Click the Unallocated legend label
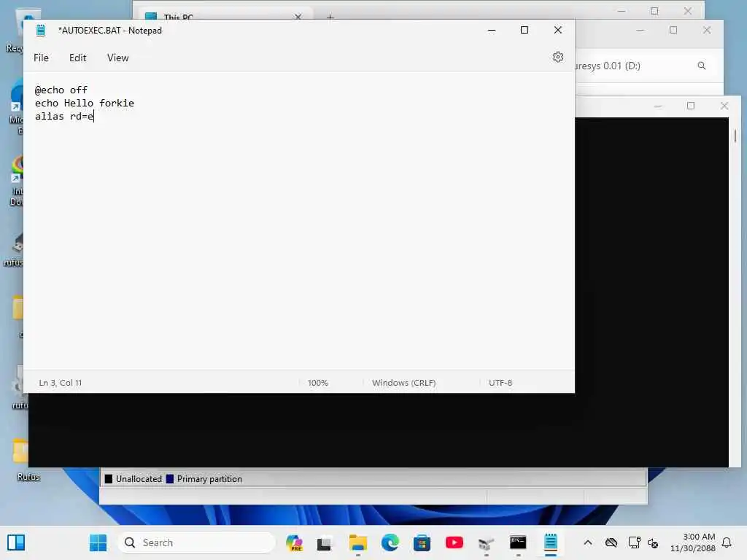This screenshot has width=747, height=560. click(139, 479)
